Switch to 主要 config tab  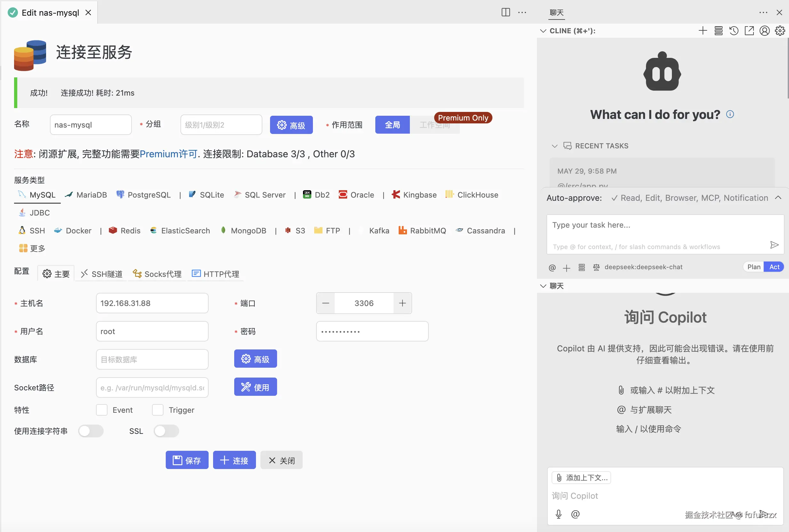click(56, 274)
